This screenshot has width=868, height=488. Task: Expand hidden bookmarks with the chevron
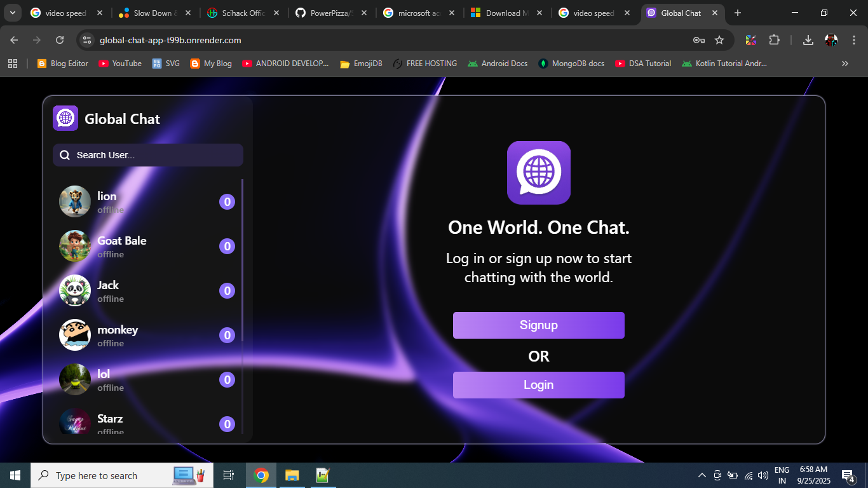coord(845,63)
